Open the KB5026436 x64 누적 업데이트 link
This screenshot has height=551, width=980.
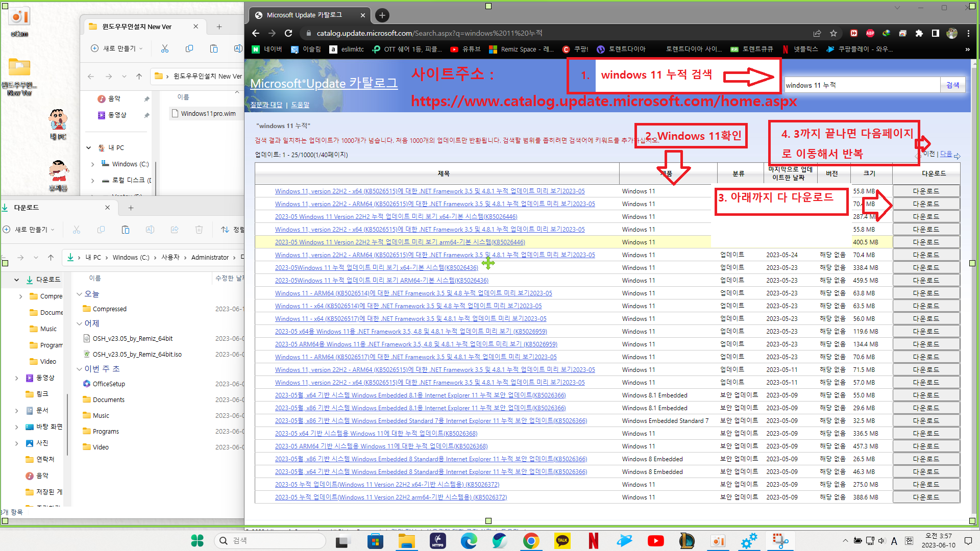[x=377, y=267]
